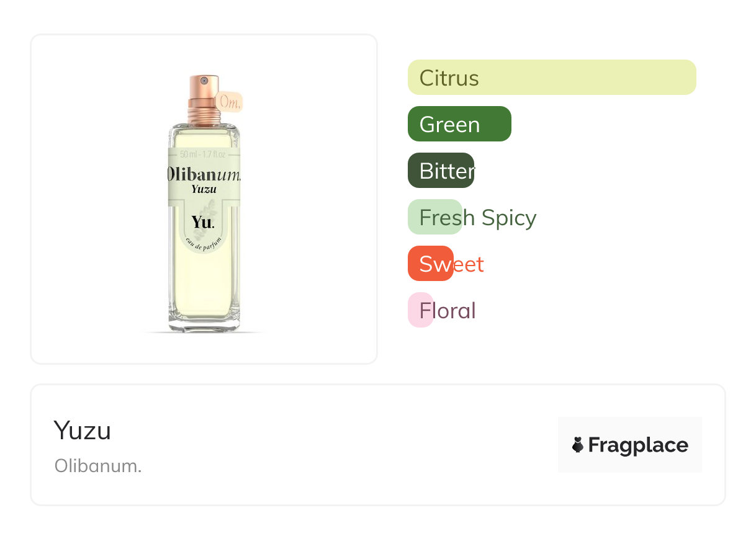Image resolution: width=756 pixels, height=536 pixels.
Task: Open the Olibanum. brand name link
Action: tap(98, 466)
